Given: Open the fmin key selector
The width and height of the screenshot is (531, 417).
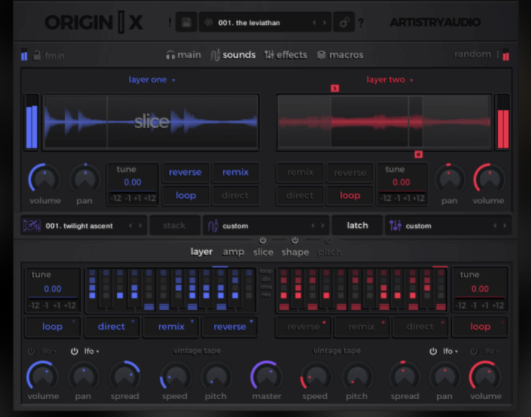Looking at the screenshot, I should pos(55,55).
